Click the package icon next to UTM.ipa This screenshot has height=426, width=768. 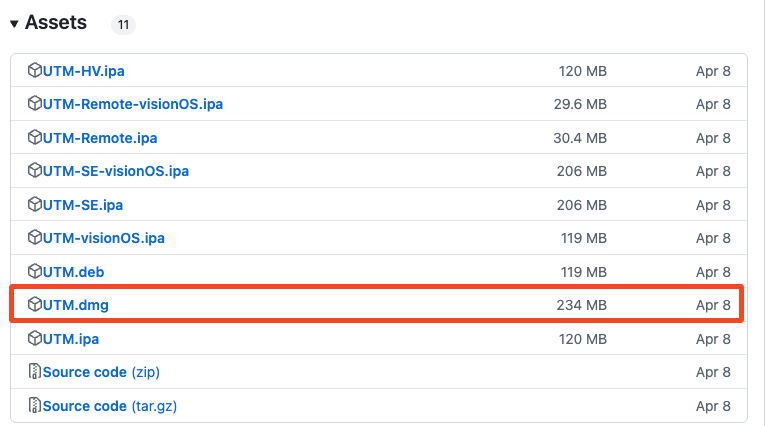click(x=34, y=338)
